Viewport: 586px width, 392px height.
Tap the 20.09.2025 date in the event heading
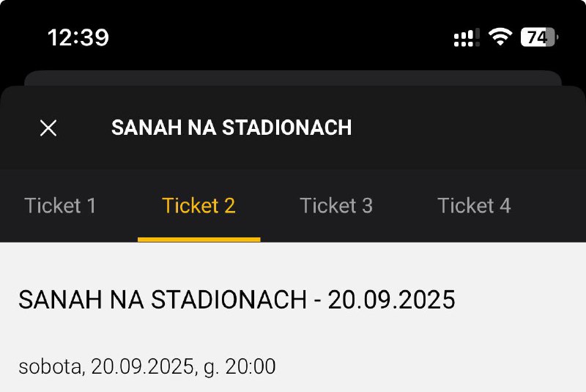[x=392, y=300]
